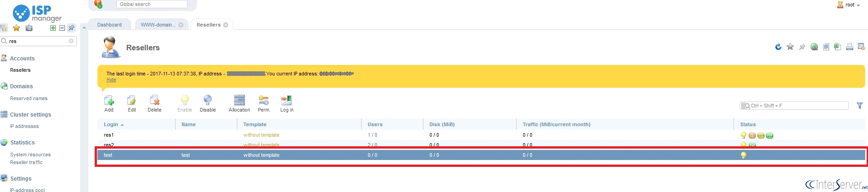The height and width of the screenshot is (192, 868).
Task: Click res1 active lightbulb status icon
Action: click(x=744, y=135)
